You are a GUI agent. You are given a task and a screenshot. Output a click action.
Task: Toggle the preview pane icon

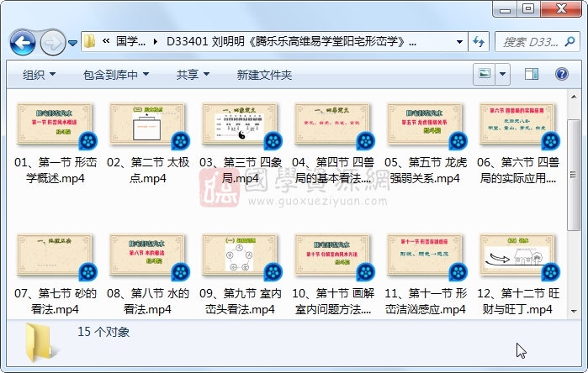point(531,74)
